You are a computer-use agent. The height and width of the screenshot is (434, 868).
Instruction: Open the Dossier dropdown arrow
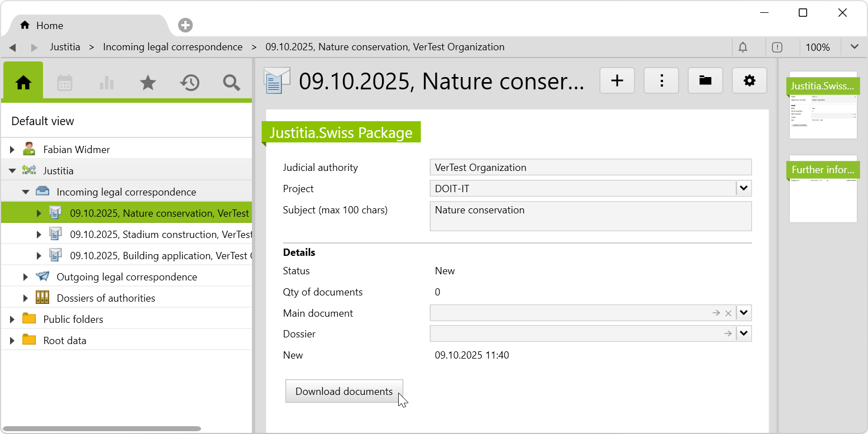743,334
